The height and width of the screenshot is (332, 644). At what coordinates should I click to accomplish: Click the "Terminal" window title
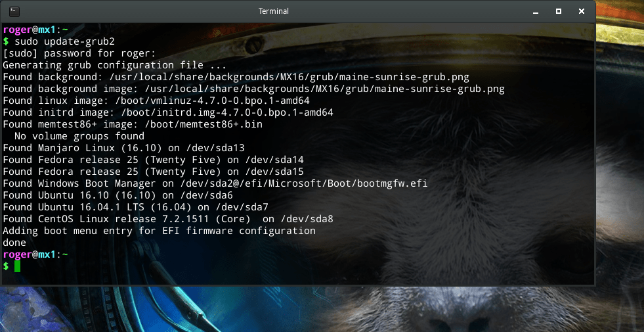(x=274, y=11)
